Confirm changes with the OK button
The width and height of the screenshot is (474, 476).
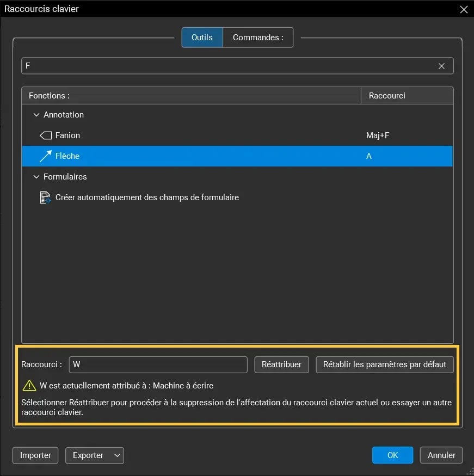(392, 455)
